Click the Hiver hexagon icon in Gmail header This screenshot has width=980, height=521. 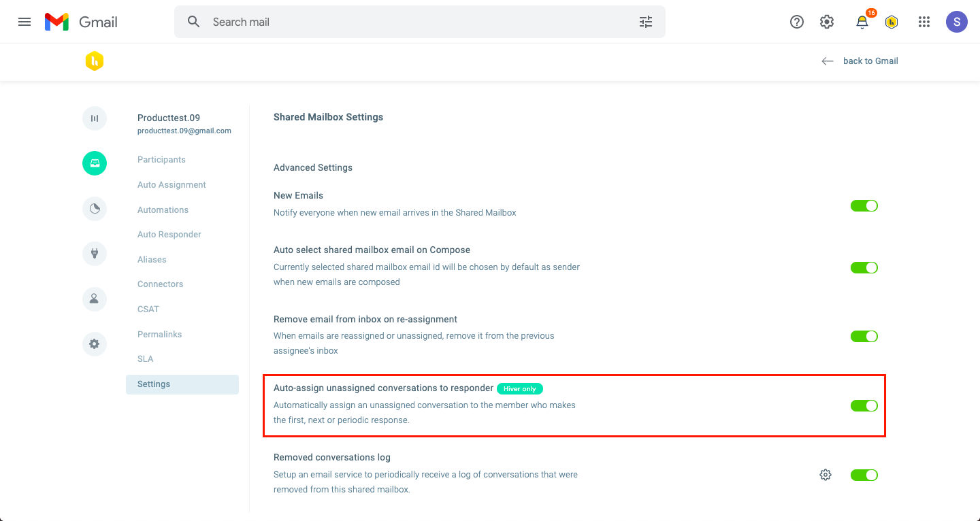(x=892, y=22)
